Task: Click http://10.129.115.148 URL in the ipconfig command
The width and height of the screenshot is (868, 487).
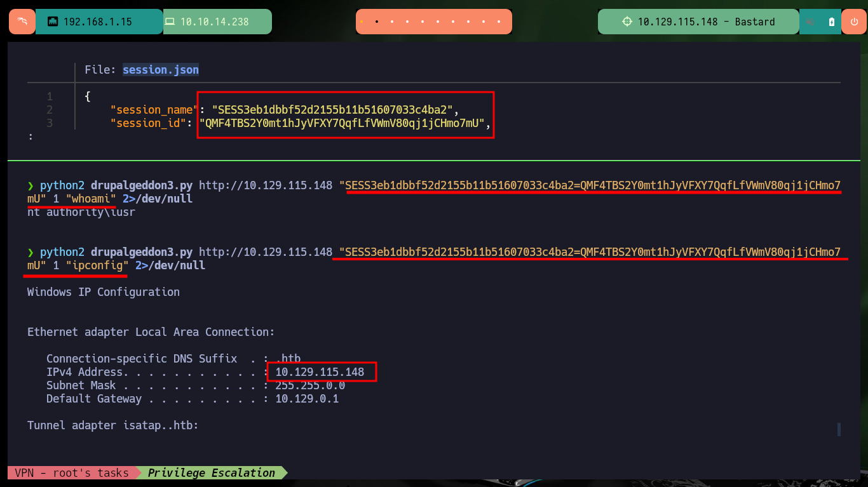Action: pos(266,252)
